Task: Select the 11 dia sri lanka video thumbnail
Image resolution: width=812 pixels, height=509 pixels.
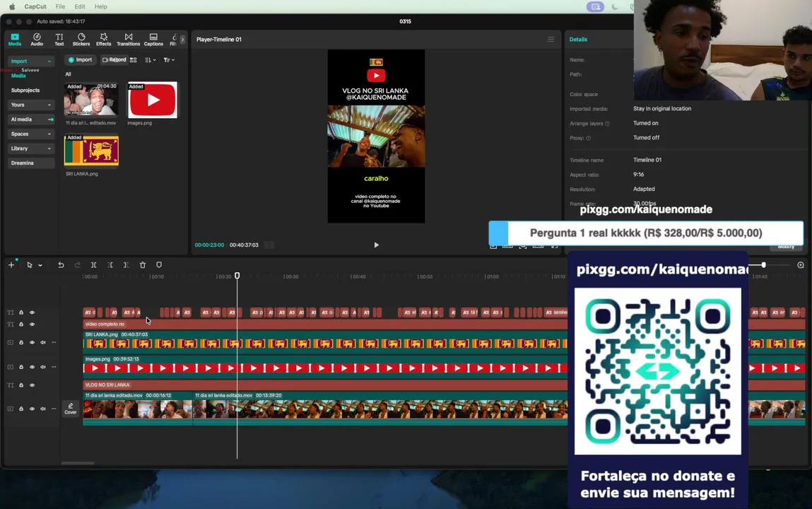Action: pos(90,99)
